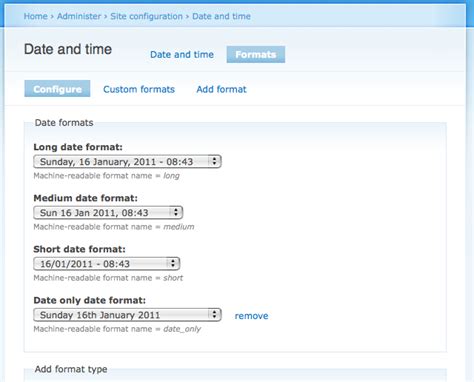
Task: Switch to the Date and time tab
Action: [x=182, y=54]
